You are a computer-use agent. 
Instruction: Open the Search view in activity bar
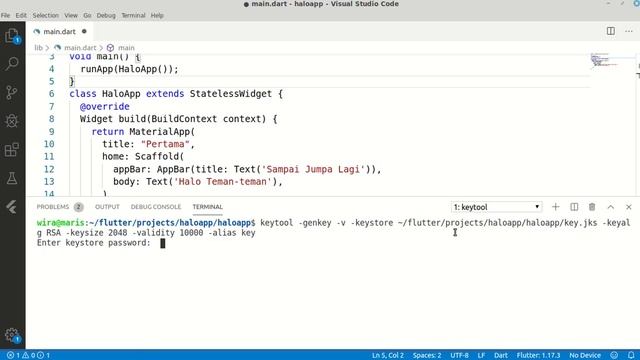12,64
